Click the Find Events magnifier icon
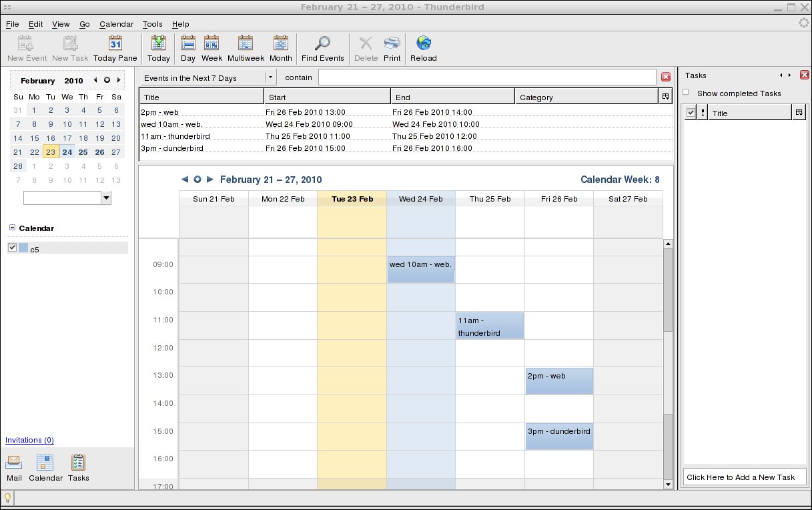The image size is (812, 510). [322, 44]
